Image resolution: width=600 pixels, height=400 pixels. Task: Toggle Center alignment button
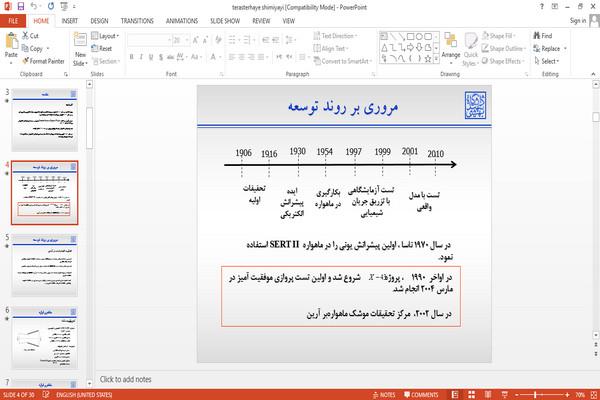point(241,57)
